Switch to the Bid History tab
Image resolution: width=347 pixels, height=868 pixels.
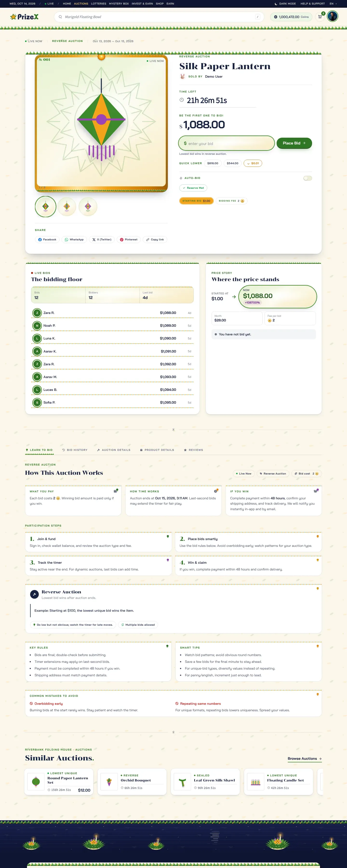[75, 450]
